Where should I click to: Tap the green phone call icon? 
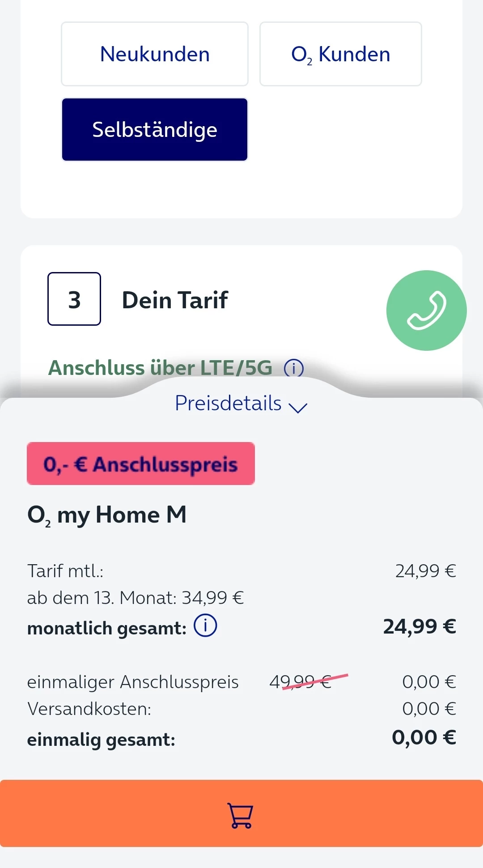[426, 311]
